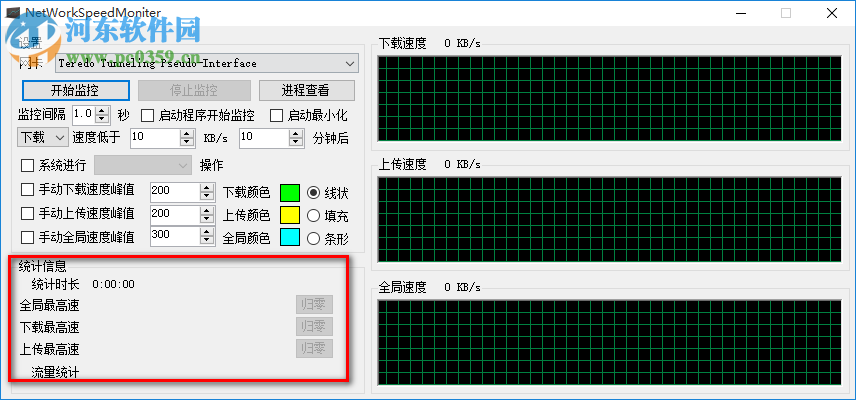This screenshot has height=400, width=856.
Task: Decrease monitoring interval with down arrow
Action: (103, 119)
